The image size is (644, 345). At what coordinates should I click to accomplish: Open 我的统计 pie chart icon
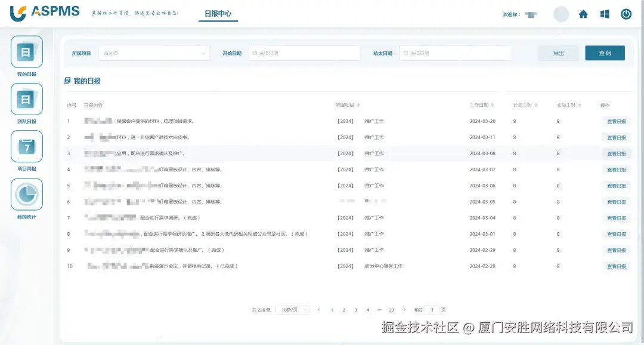click(x=26, y=194)
